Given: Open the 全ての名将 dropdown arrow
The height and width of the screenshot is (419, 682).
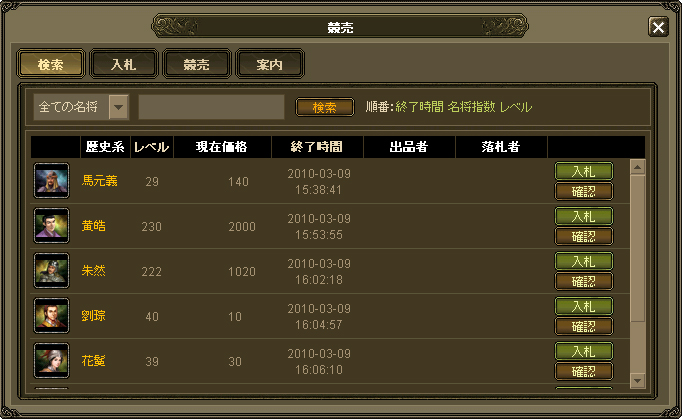Looking at the screenshot, I should [119, 107].
